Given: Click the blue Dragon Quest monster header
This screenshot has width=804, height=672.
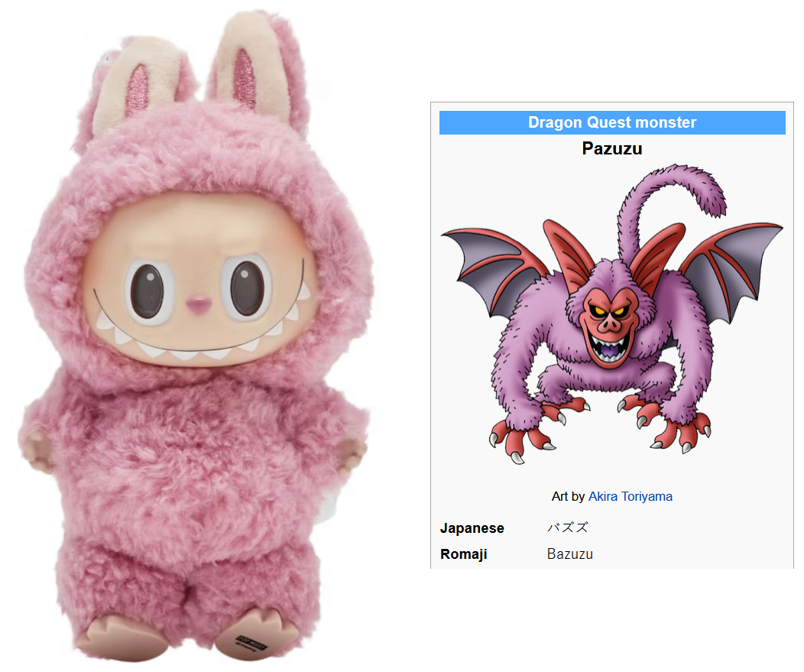Looking at the screenshot, I should point(612,122).
